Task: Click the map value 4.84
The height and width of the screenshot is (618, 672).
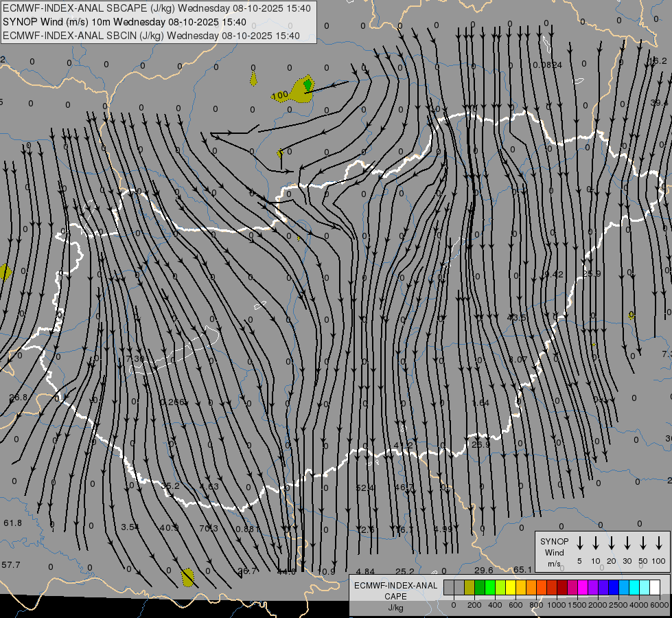Action: click(365, 571)
